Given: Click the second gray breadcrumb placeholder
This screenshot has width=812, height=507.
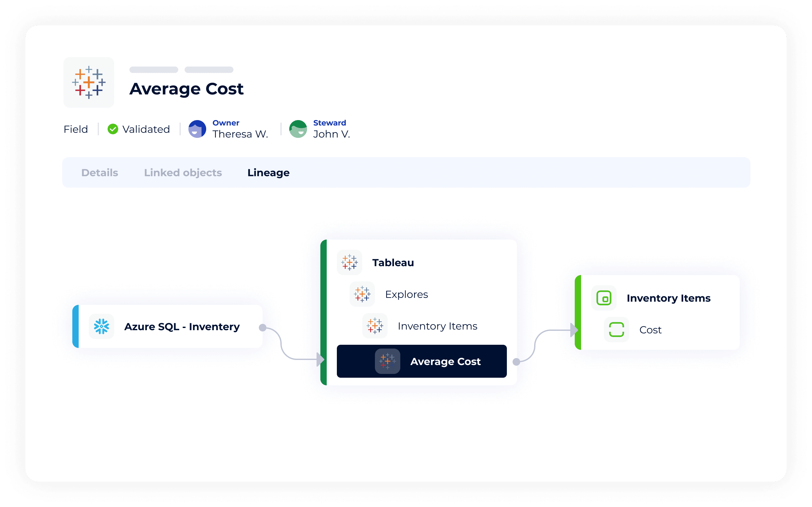Looking at the screenshot, I should [209, 70].
